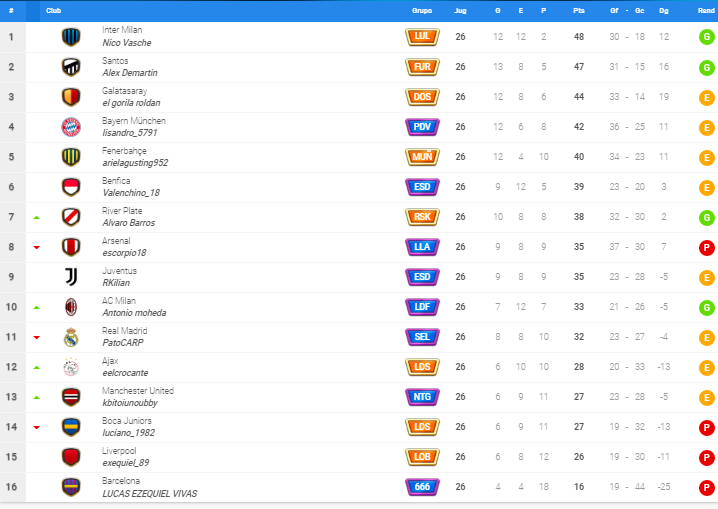The height and width of the screenshot is (509, 718).
Task: Click the Real Madrid crest
Action: [x=71, y=337]
